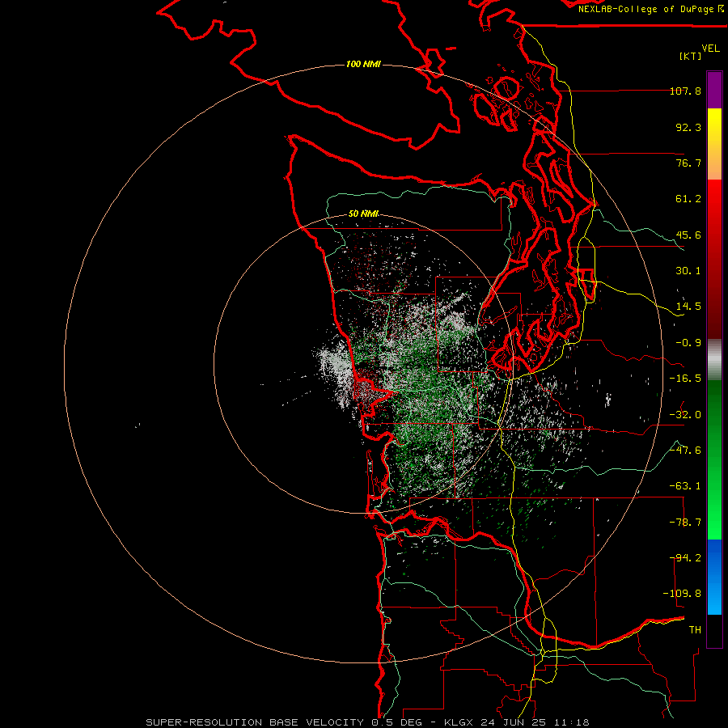Click the 11:18 timestamp in the caption
728x728 pixels.
click(x=572, y=722)
